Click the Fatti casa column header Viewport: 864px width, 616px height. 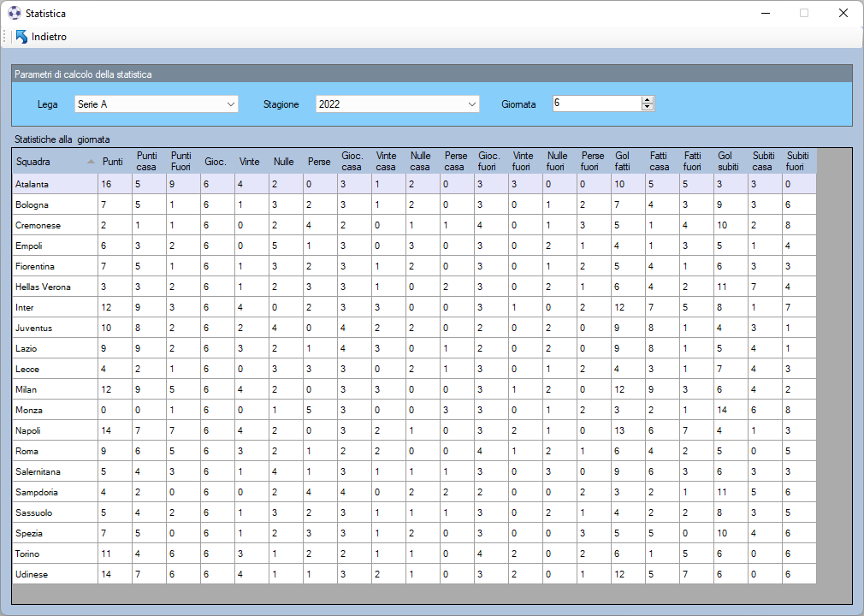661,162
